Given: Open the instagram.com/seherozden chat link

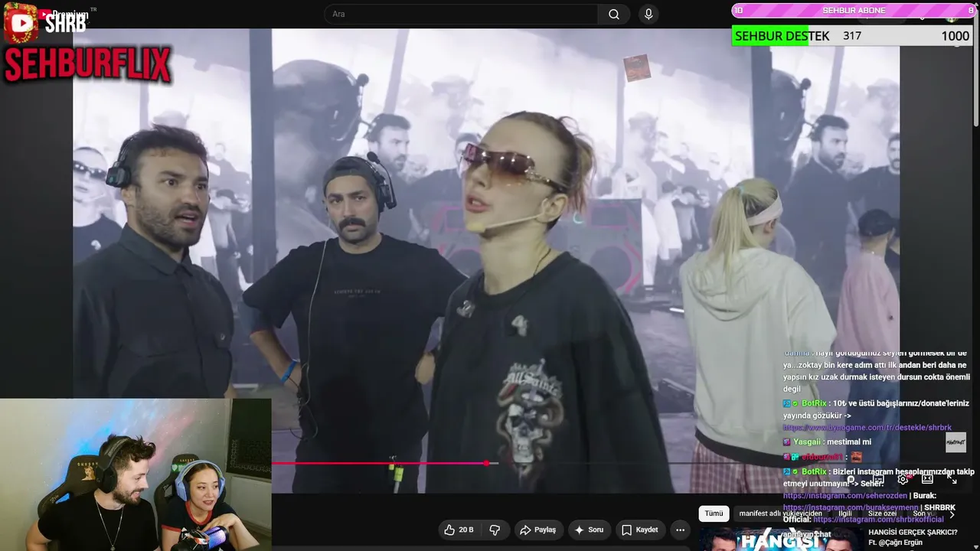Looking at the screenshot, I should coord(845,495).
